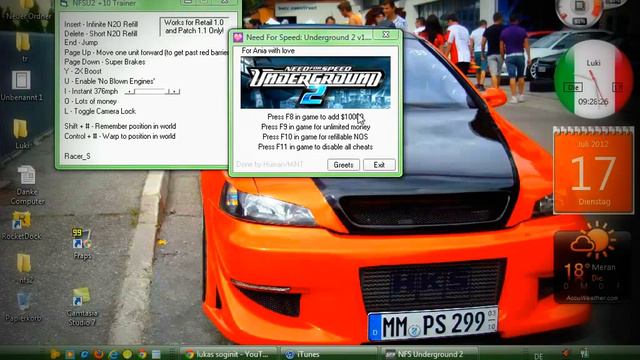Switch to iTunes taskbar button
Viewport: 640px width, 360px height.
click(329, 354)
